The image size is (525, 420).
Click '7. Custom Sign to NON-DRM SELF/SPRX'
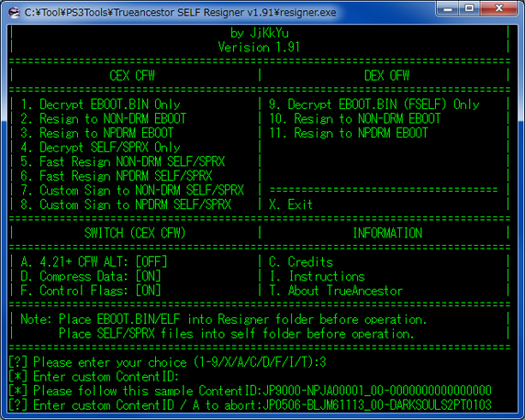click(132, 191)
